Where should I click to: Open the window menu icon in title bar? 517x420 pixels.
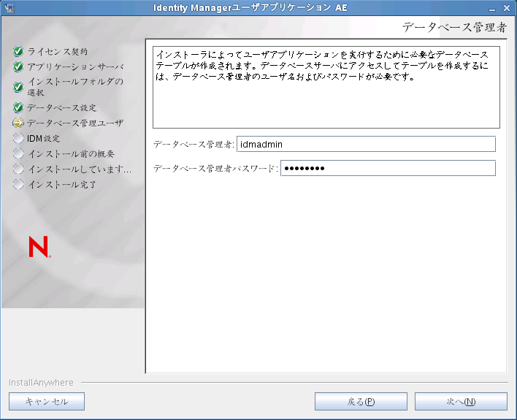click(x=9, y=8)
